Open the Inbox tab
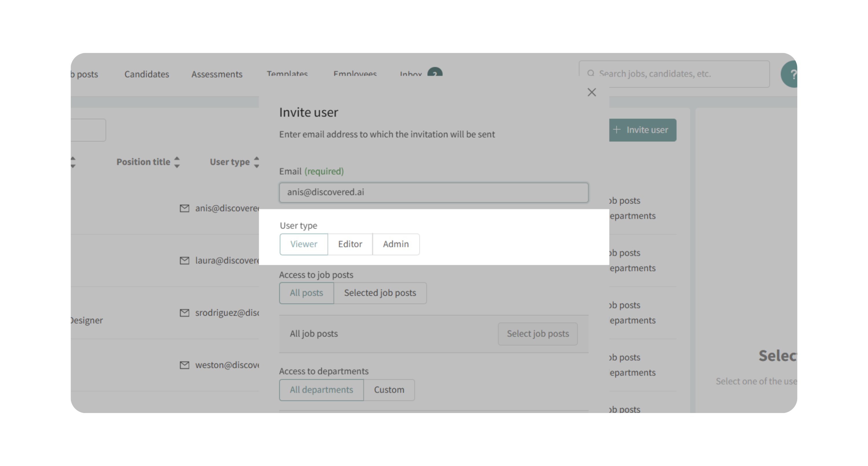The width and height of the screenshot is (868, 466). click(411, 74)
